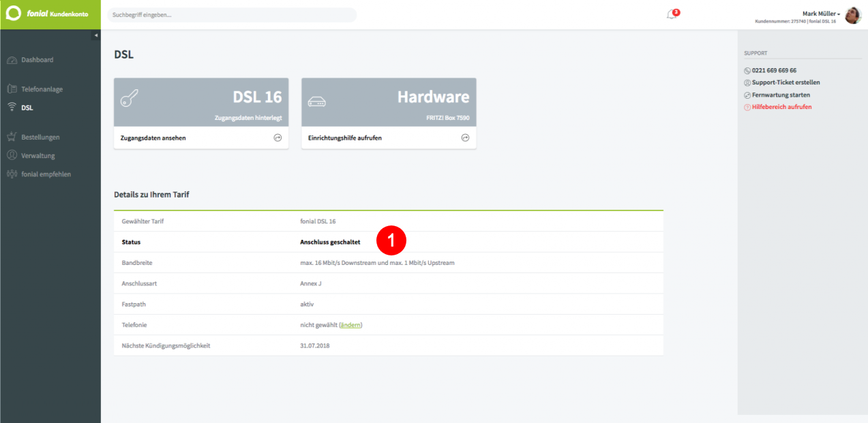This screenshot has height=423, width=868.
Task: Click the Bestellungen basket icon
Action: pos(12,137)
